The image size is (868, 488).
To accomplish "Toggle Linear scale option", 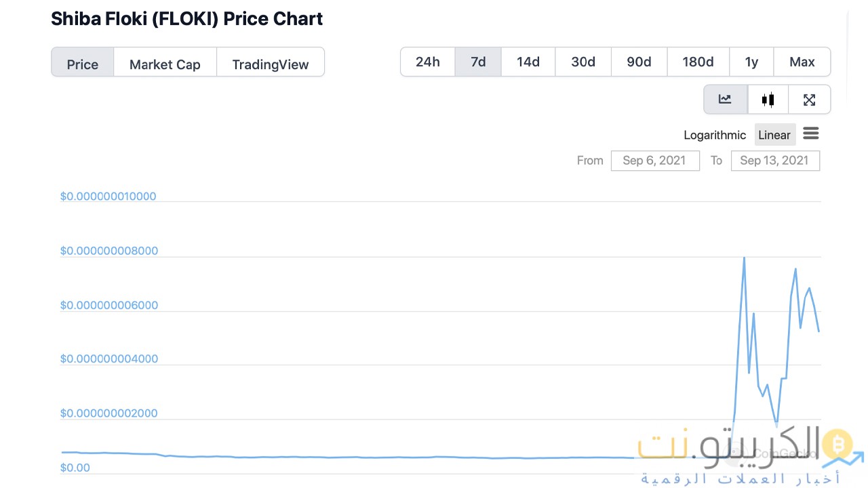I will click(x=774, y=135).
